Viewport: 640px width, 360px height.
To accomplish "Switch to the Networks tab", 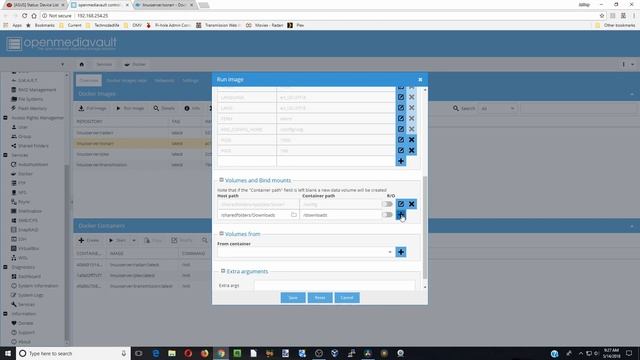I will [x=164, y=80].
